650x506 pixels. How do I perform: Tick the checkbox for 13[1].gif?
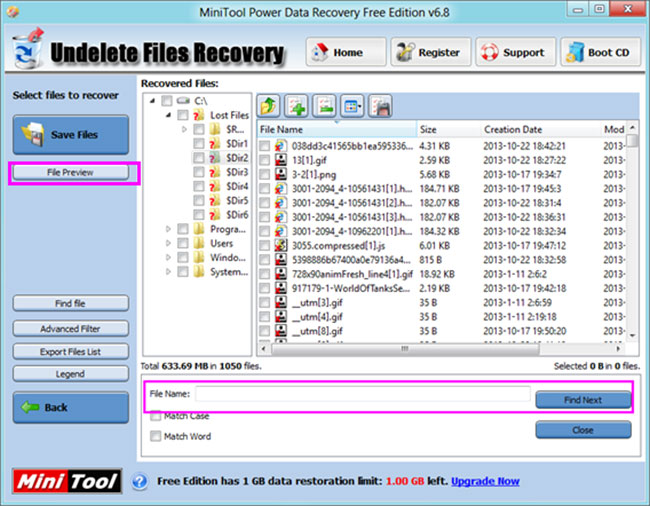pos(264,160)
